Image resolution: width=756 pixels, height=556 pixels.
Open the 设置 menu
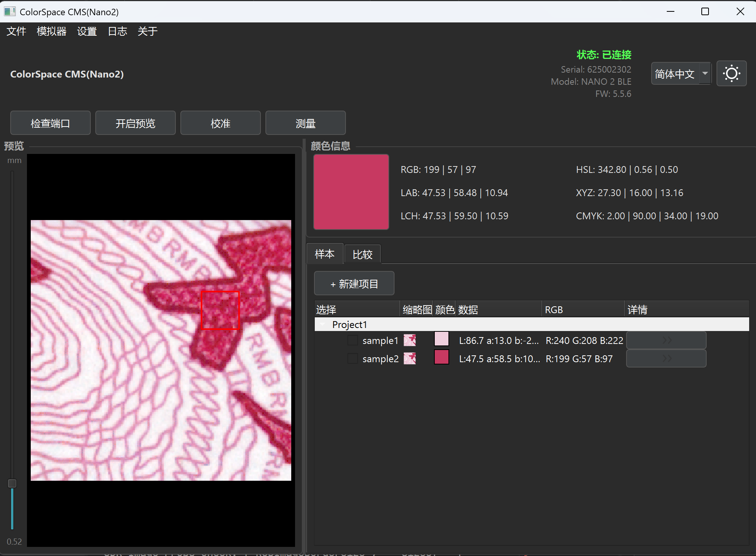pos(87,31)
